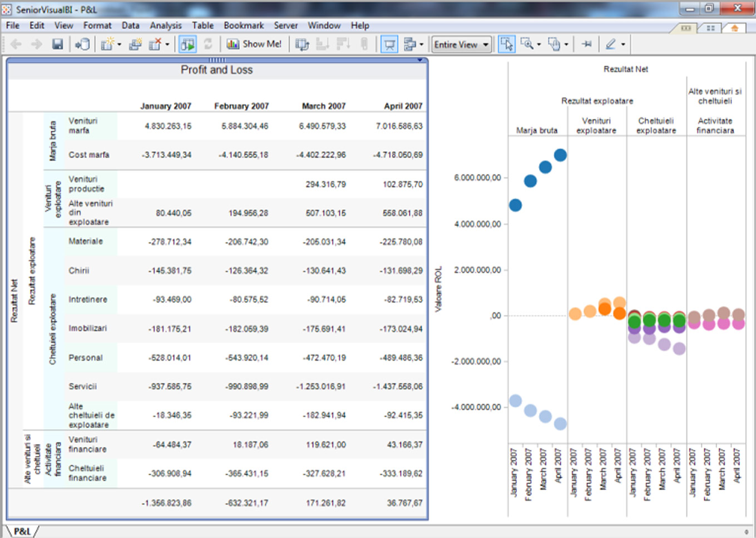This screenshot has width=756, height=538.
Task: Swap rows and columns
Action: (302, 44)
